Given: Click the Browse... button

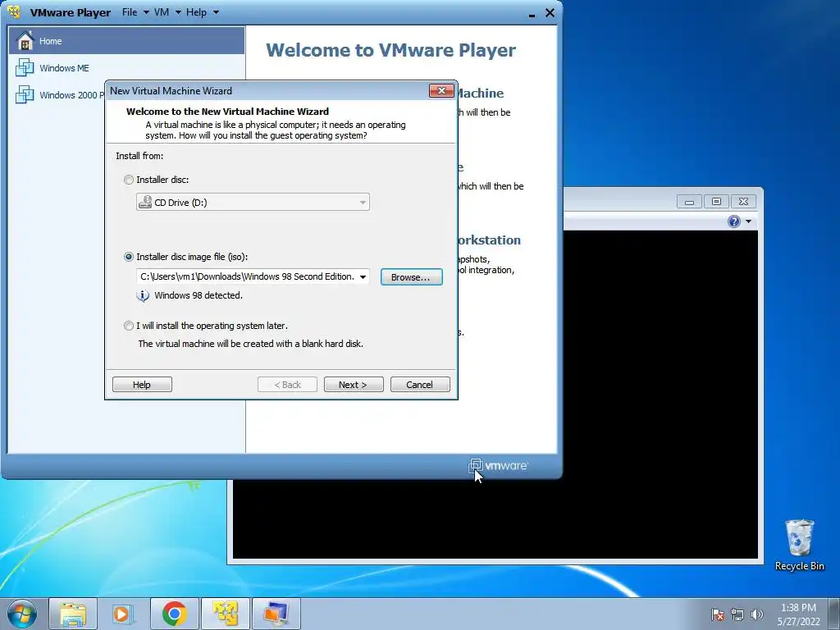Looking at the screenshot, I should coord(412,277).
